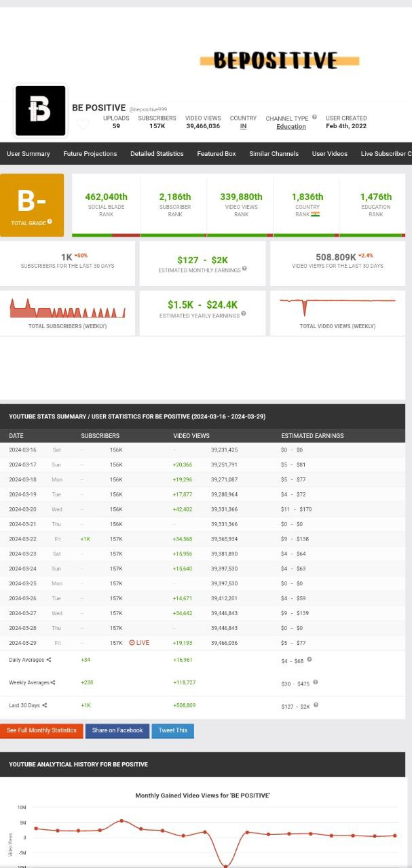Click the share icon beside Daily Averages

(x=49, y=660)
